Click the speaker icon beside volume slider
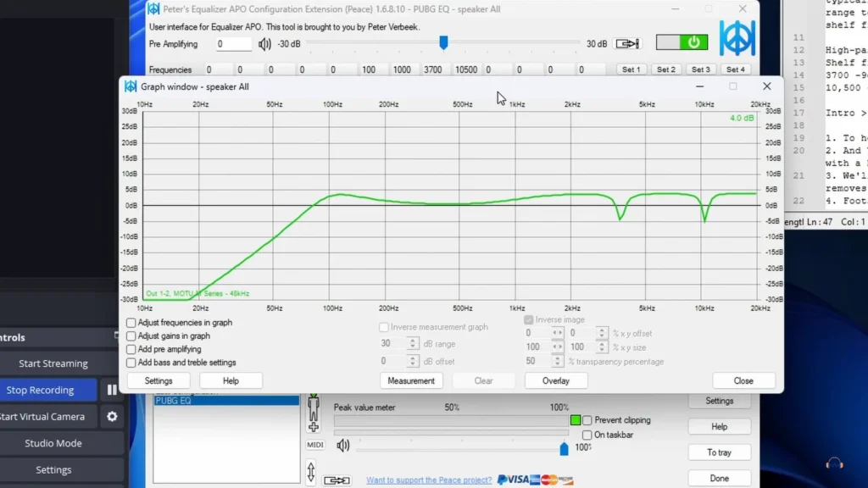 (x=342, y=445)
